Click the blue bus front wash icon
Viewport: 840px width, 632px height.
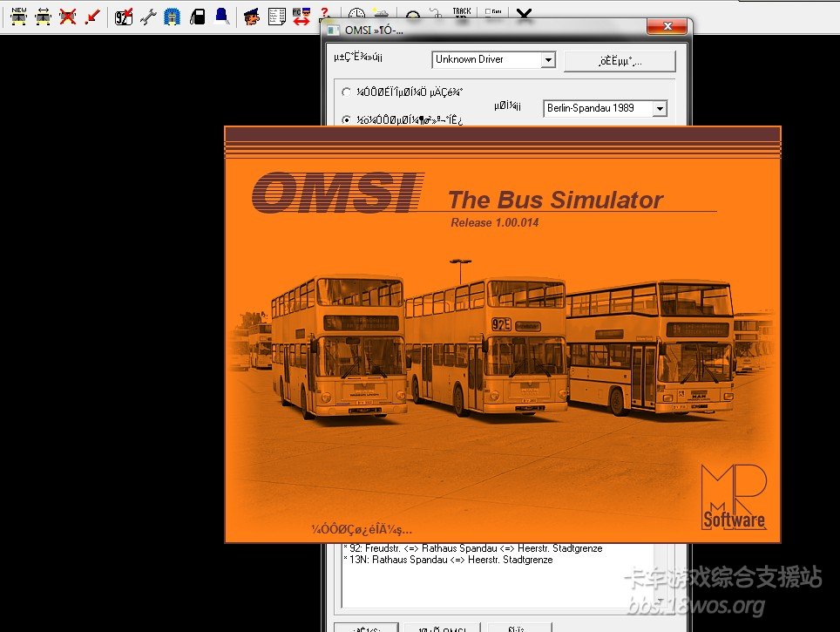point(173,15)
